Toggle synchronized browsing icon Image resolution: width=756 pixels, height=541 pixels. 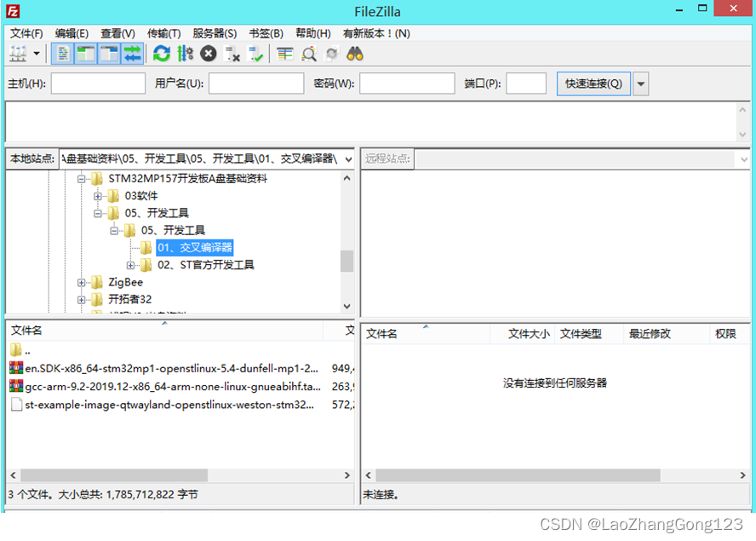(x=332, y=54)
